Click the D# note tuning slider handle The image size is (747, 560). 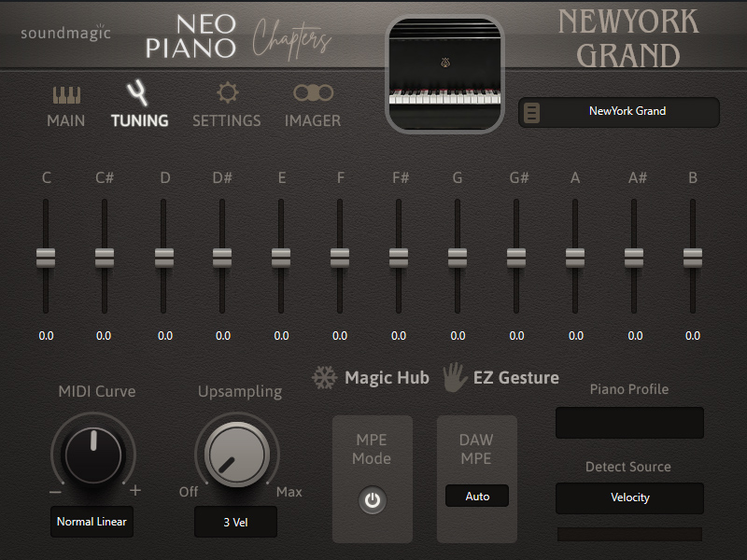pyautogui.click(x=222, y=258)
